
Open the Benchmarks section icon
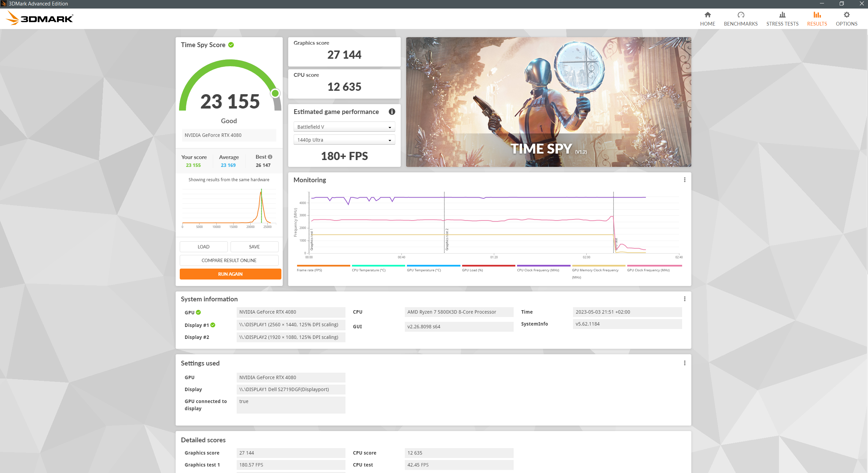pos(740,15)
